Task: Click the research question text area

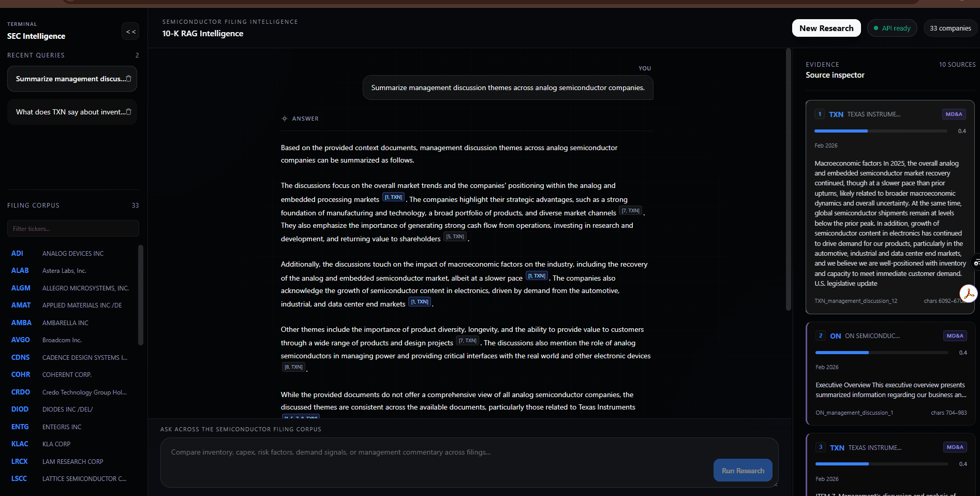Action: [x=469, y=462]
